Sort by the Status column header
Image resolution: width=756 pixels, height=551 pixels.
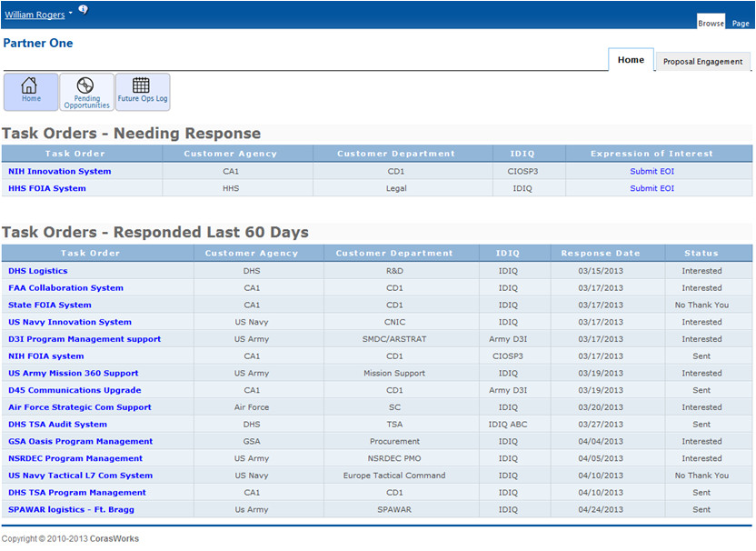pos(701,253)
